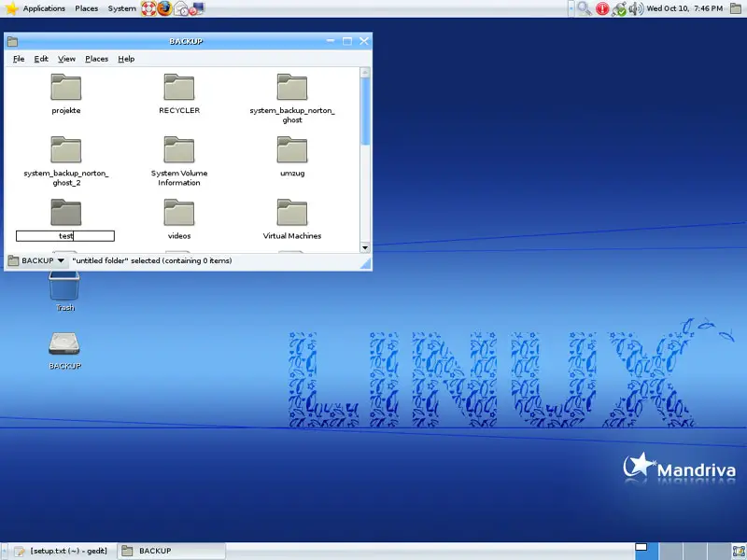Click the vertical scrollbar thumb in BACKUP window
The image size is (747, 560).
[365, 111]
